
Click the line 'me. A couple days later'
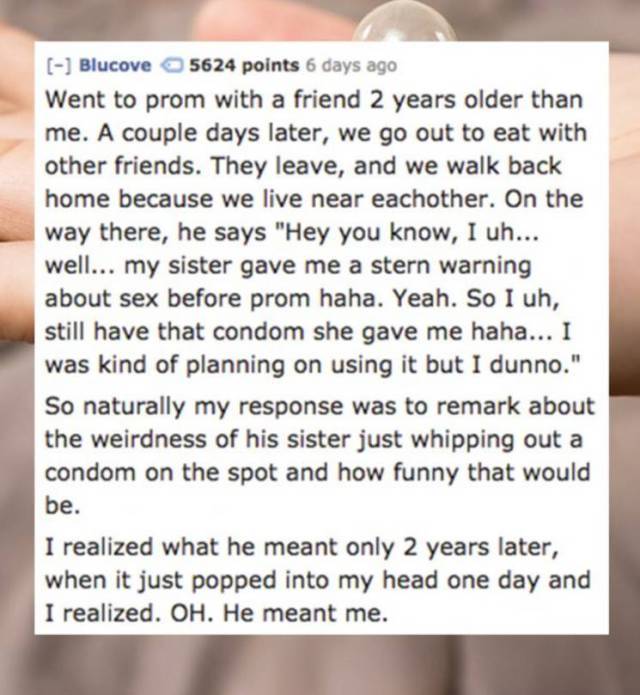316,133
